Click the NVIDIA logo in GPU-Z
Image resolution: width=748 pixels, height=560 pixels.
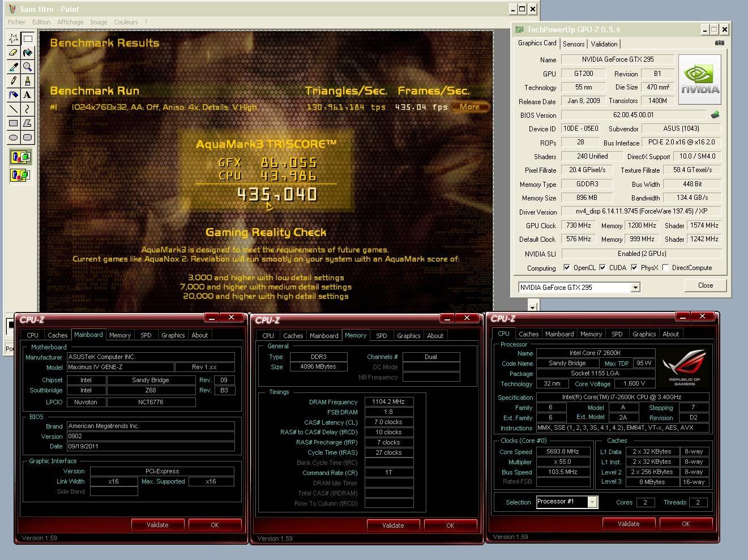pos(700,80)
